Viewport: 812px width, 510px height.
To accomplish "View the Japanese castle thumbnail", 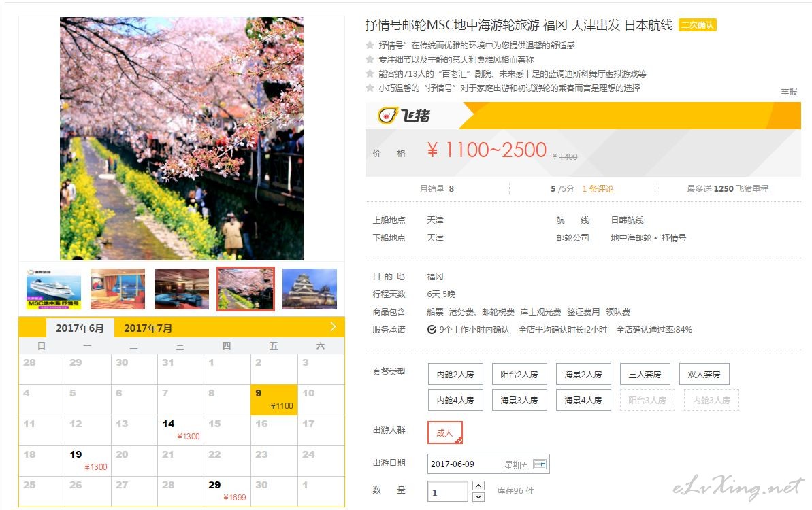I will (310, 289).
